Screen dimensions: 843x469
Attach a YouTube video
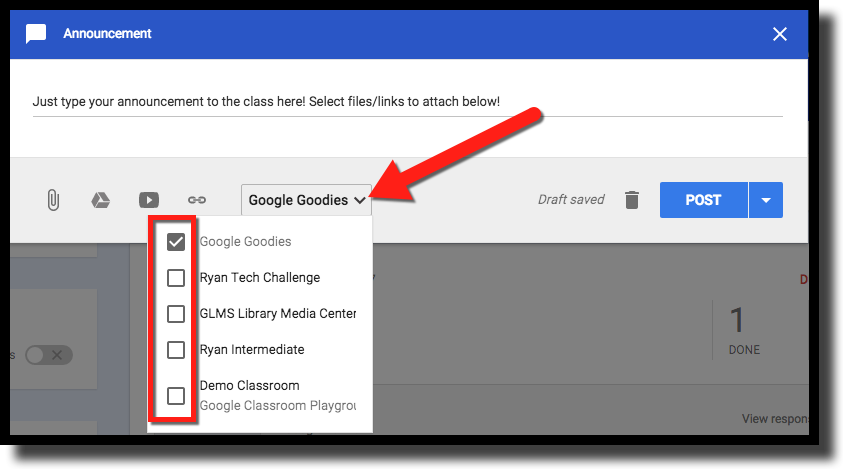tap(149, 200)
